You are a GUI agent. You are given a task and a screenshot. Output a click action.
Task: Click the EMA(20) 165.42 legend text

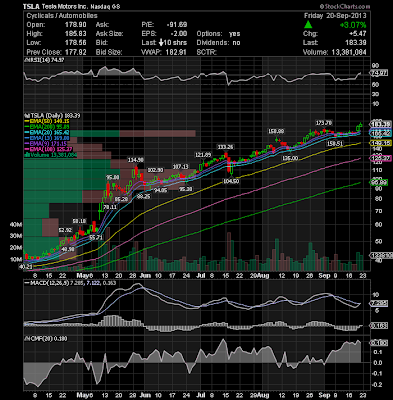coord(50,133)
